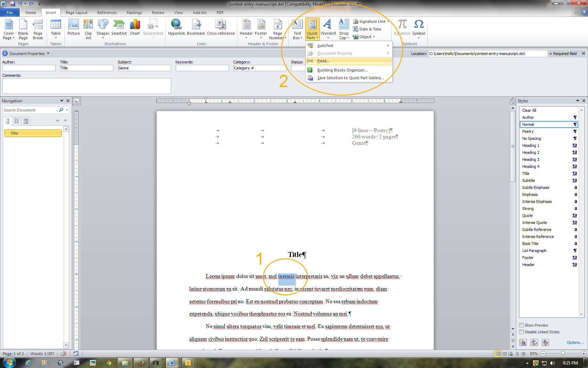This screenshot has height=368, width=588.
Task: Insert a Hyperlink
Action: (x=176, y=29)
